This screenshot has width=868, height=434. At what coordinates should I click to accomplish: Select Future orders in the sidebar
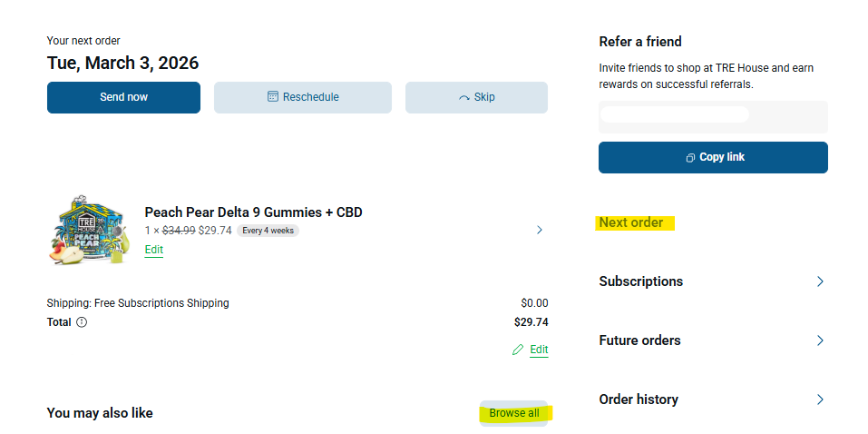tap(639, 340)
